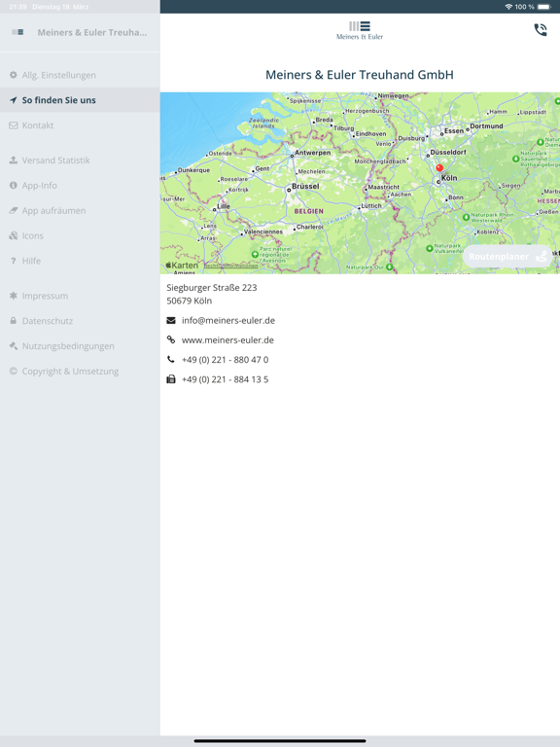
Task: Click the icons glyph beside Icons entry
Action: point(14,235)
